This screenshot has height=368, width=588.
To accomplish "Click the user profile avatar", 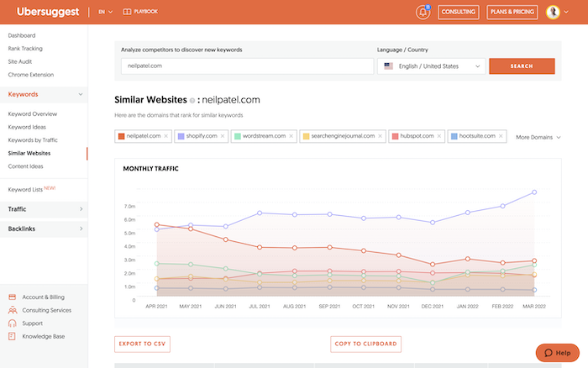I will (553, 12).
